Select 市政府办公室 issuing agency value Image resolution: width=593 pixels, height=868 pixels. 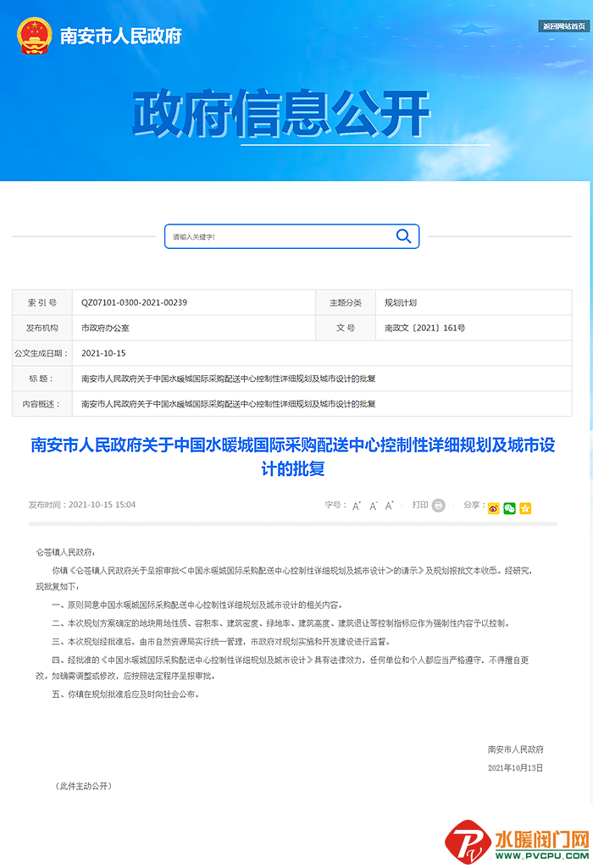(x=105, y=328)
